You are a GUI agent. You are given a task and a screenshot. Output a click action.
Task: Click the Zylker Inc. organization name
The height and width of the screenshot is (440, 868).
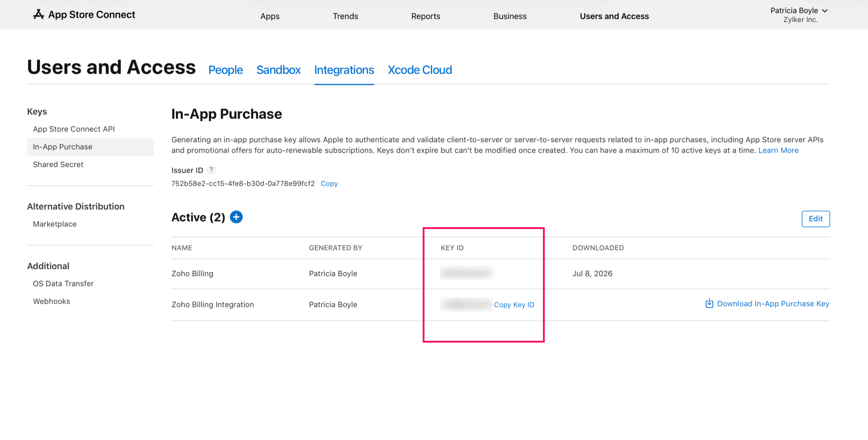(800, 19)
